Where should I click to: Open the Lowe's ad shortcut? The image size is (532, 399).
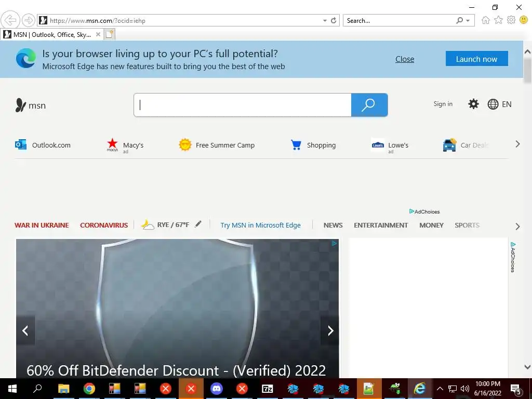pyautogui.click(x=390, y=145)
